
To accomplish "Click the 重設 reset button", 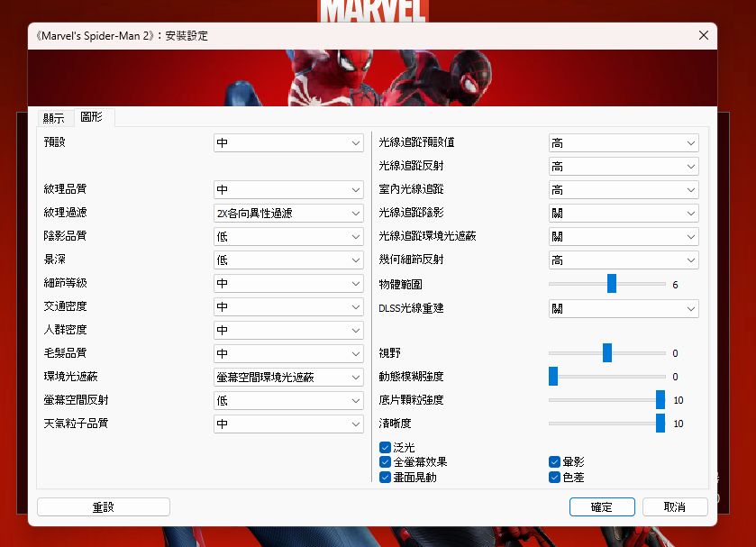I will 104,507.
